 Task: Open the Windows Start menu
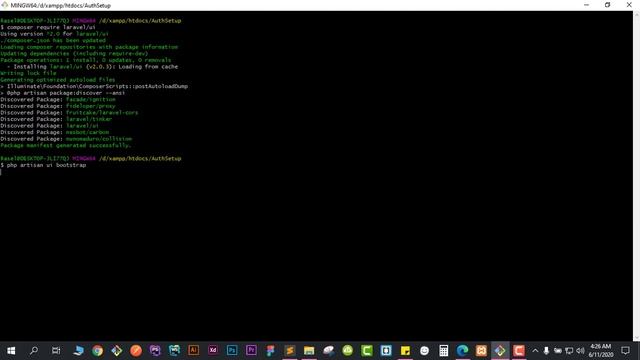point(11,351)
